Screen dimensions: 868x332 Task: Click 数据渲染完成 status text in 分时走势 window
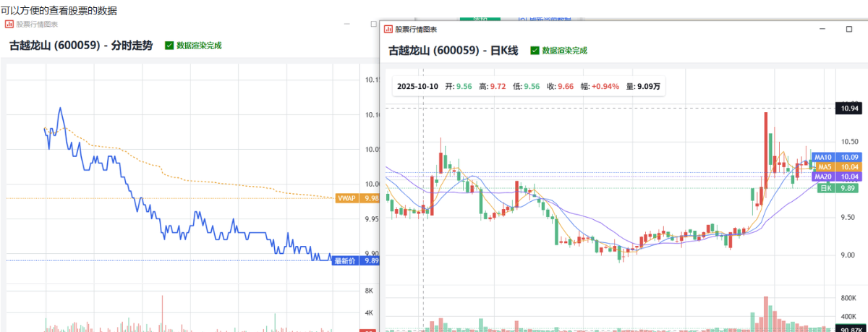point(199,46)
